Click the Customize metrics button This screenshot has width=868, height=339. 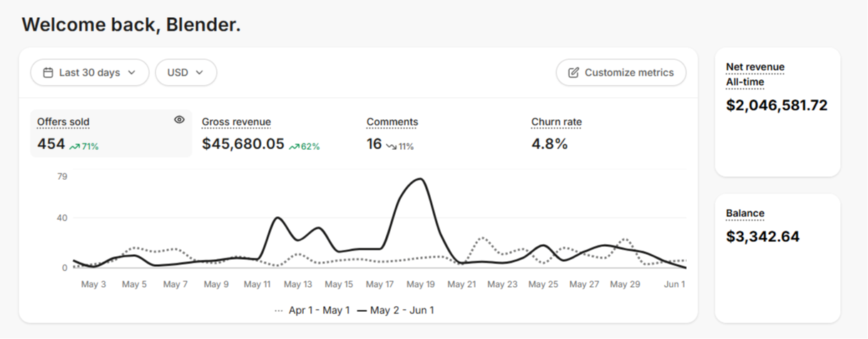pyautogui.click(x=621, y=73)
